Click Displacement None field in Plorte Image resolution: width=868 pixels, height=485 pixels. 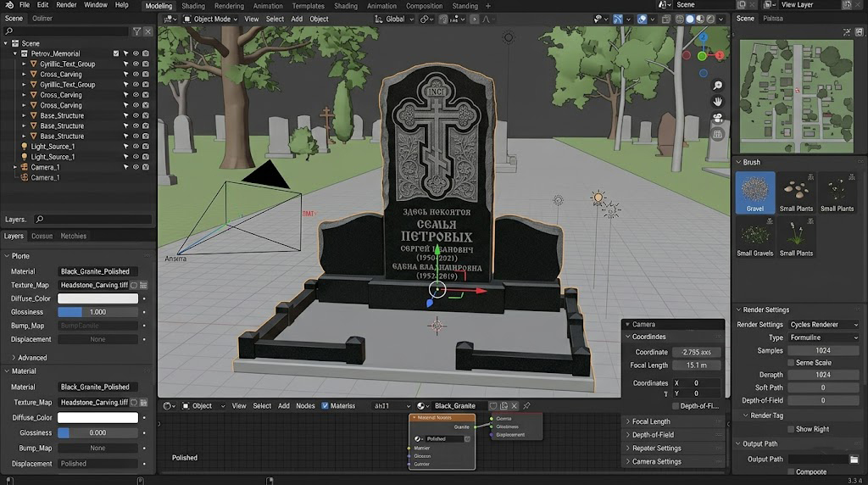97,339
